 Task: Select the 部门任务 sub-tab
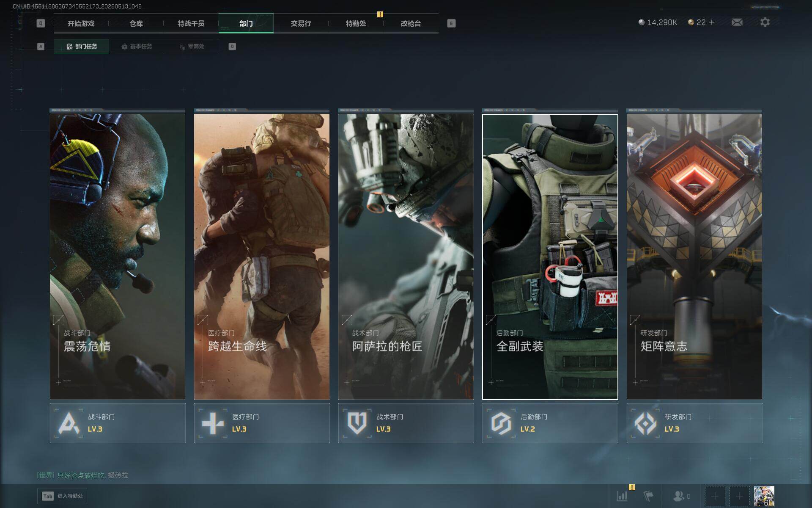click(x=82, y=47)
